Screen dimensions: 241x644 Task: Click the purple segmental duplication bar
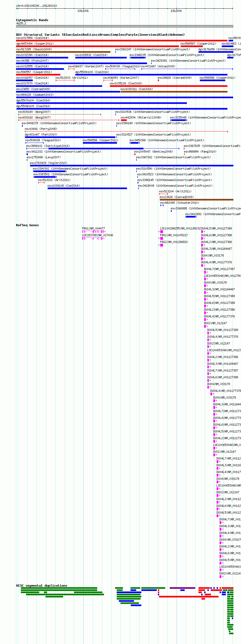183,588
